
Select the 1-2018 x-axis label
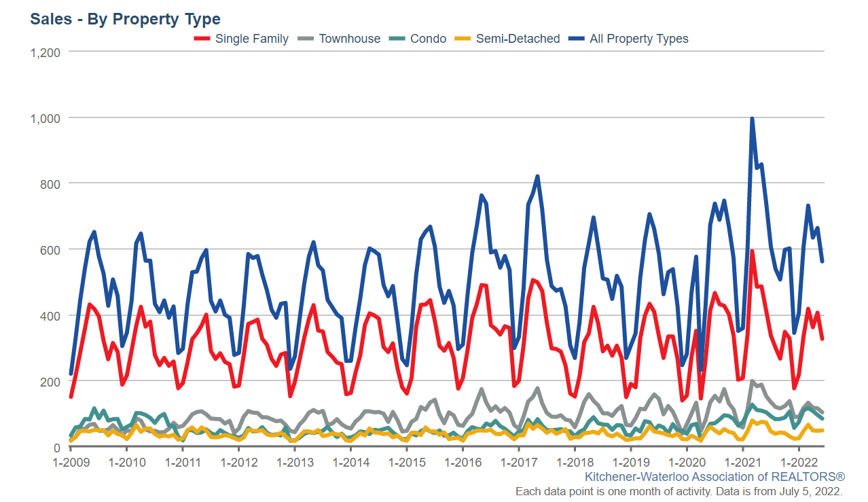click(574, 463)
